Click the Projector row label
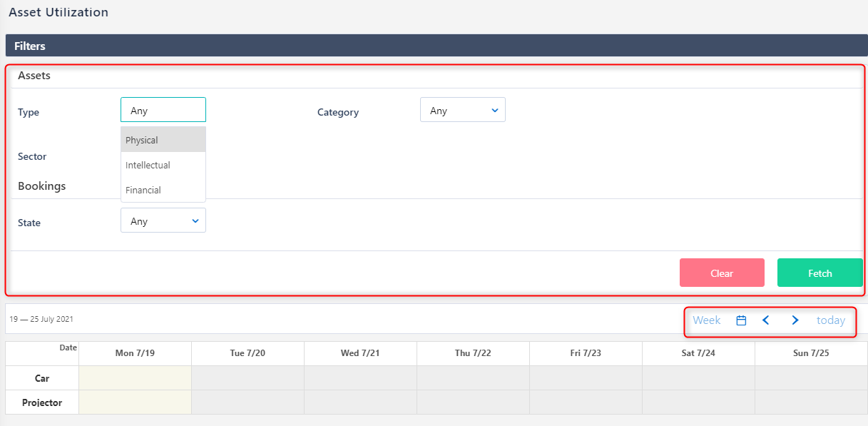The width and height of the screenshot is (868, 426). 41,402
